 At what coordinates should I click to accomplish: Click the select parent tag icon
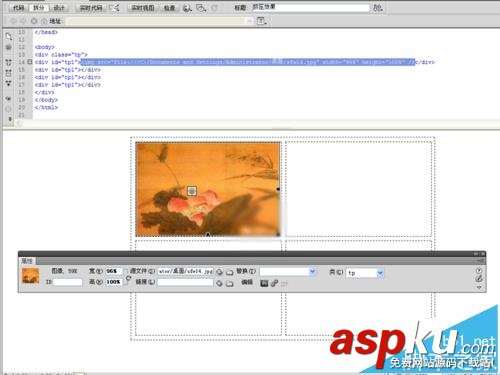pos(9,99)
